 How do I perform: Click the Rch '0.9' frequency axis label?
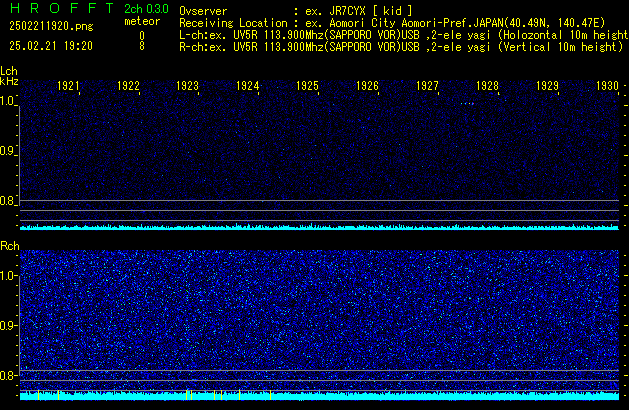tap(7, 325)
